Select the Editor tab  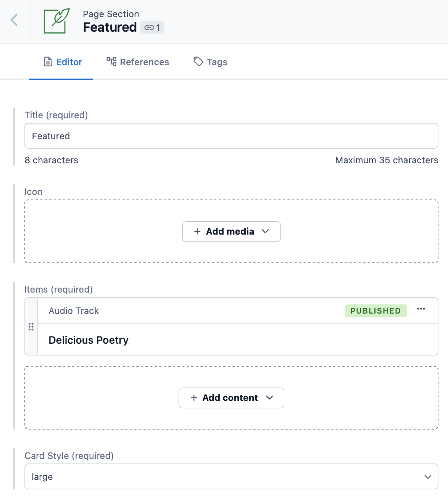pyautogui.click(x=63, y=62)
